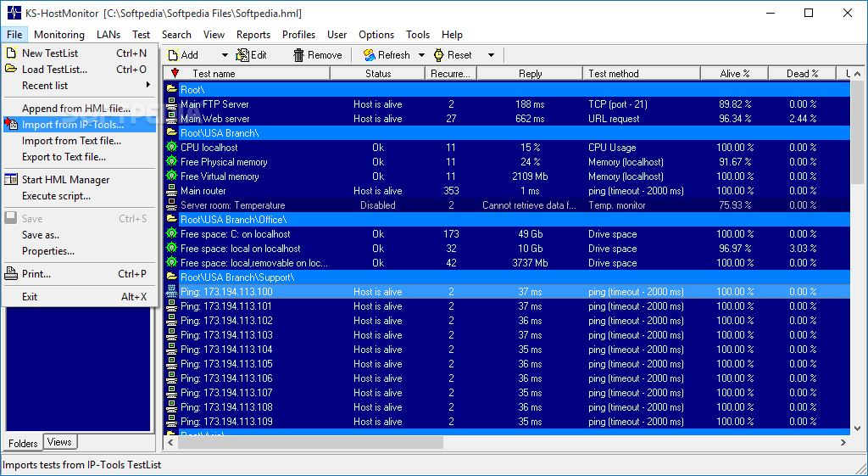This screenshot has height=476, width=868.
Task: Expand the Recent list submenu
Action: click(80, 86)
